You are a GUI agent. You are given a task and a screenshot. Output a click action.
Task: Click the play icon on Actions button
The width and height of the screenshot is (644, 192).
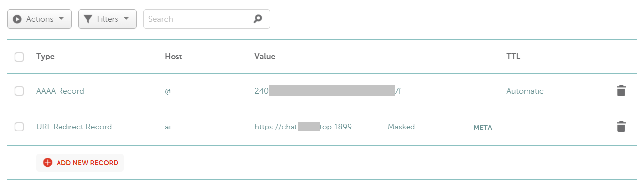18,19
